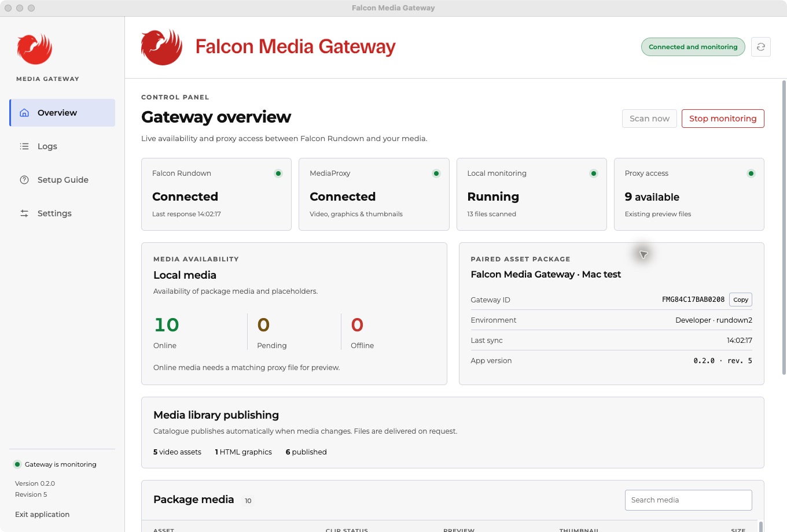The width and height of the screenshot is (787, 532).
Task: Go to Settings in the sidebar
Action: pos(62,213)
